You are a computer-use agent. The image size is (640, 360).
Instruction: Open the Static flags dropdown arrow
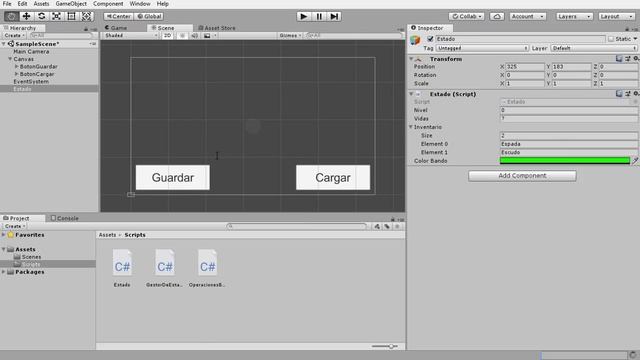click(x=635, y=39)
